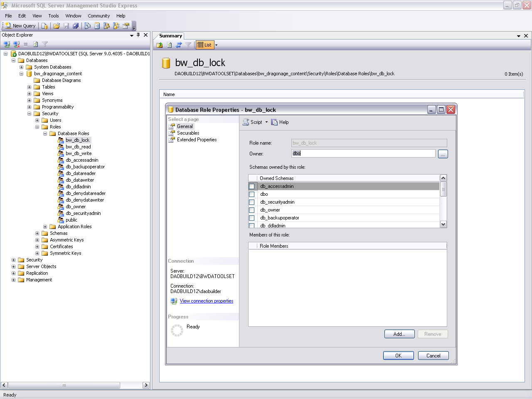532x399 pixels.
Task: Click Synchronize arrows icon in Summary toolbar
Action: tap(179, 45)
